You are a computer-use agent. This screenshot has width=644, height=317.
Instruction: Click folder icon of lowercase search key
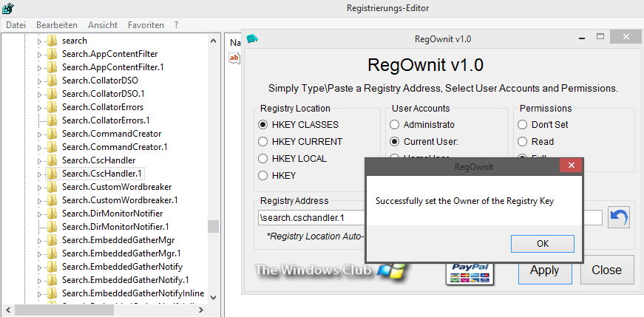52,40
